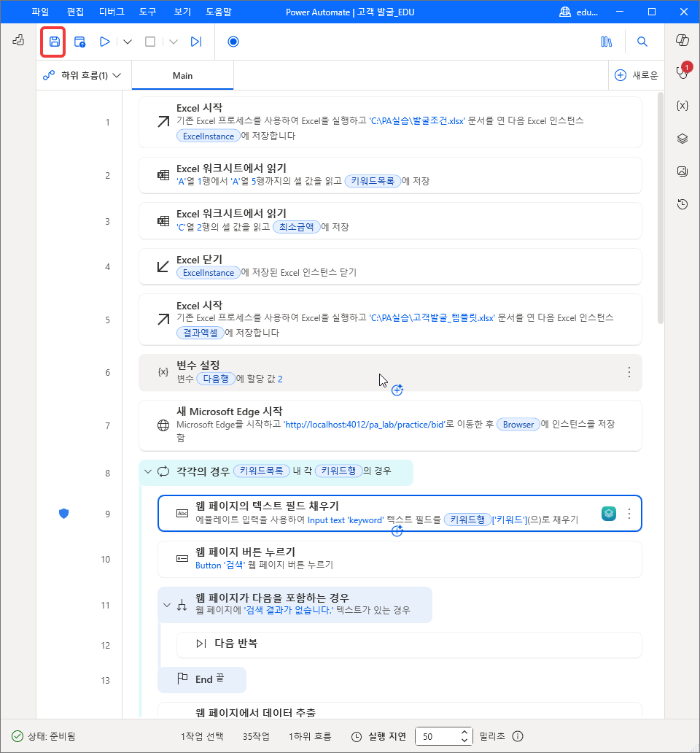This screenshot has height=753, width=700.
Task: Open more options for 텍스트 필드 채우기 action
Action: pos(629,514)
